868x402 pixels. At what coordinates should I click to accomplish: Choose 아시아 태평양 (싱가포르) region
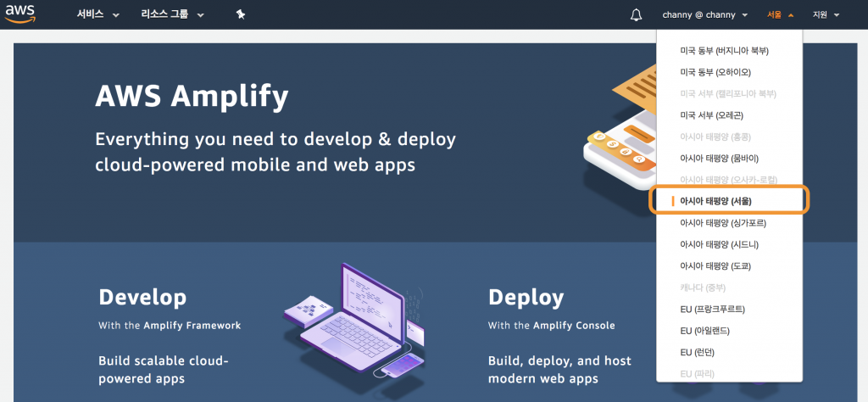click(723, 222)
